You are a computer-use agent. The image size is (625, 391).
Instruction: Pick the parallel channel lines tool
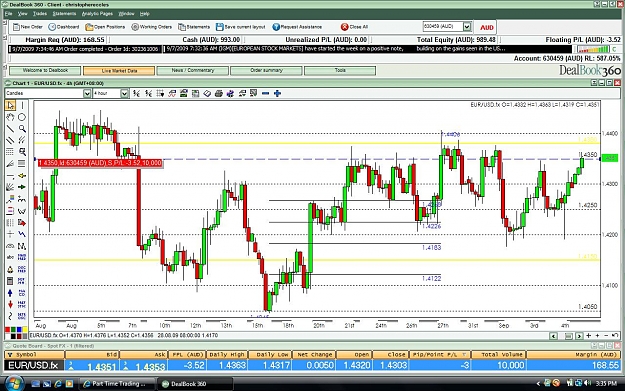10,140
